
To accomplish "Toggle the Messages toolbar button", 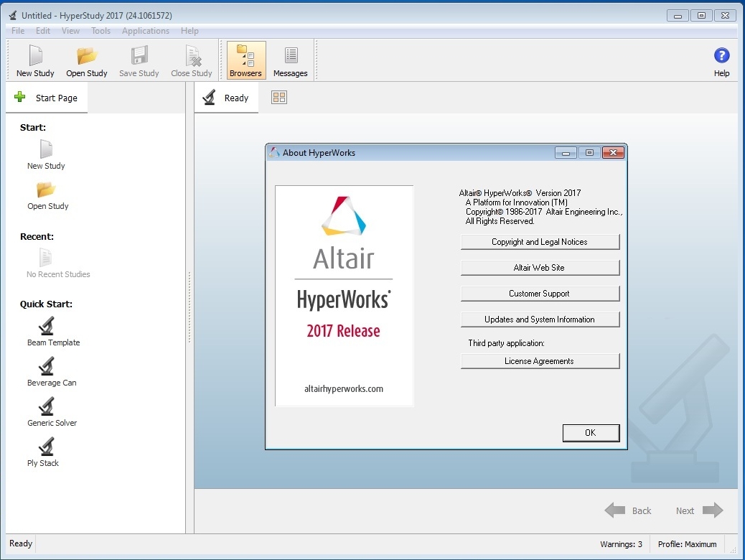I will pos(290,60).
